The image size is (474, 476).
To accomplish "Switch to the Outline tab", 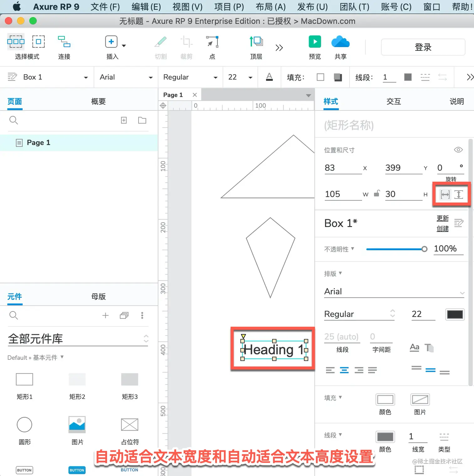I will tap(98, 101).
